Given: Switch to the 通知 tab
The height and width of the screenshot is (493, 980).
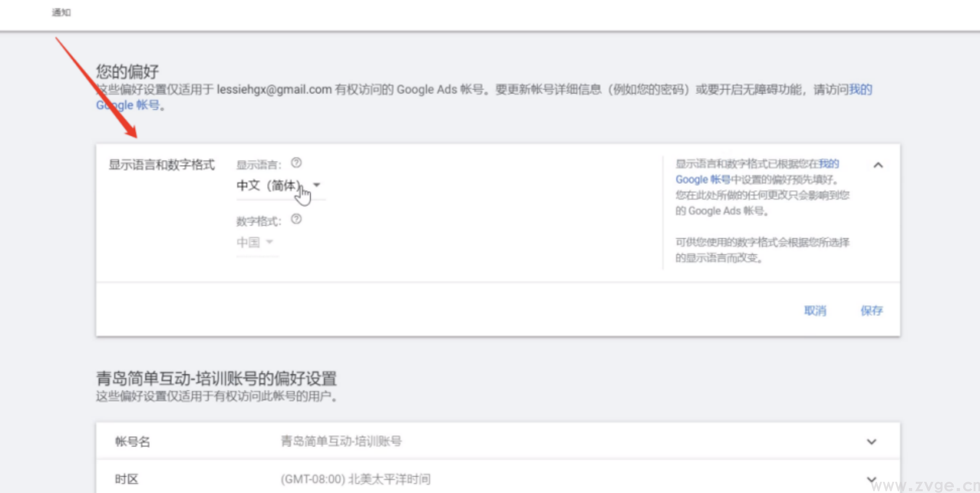Looking at the screenshot, I should click(61, 12).
